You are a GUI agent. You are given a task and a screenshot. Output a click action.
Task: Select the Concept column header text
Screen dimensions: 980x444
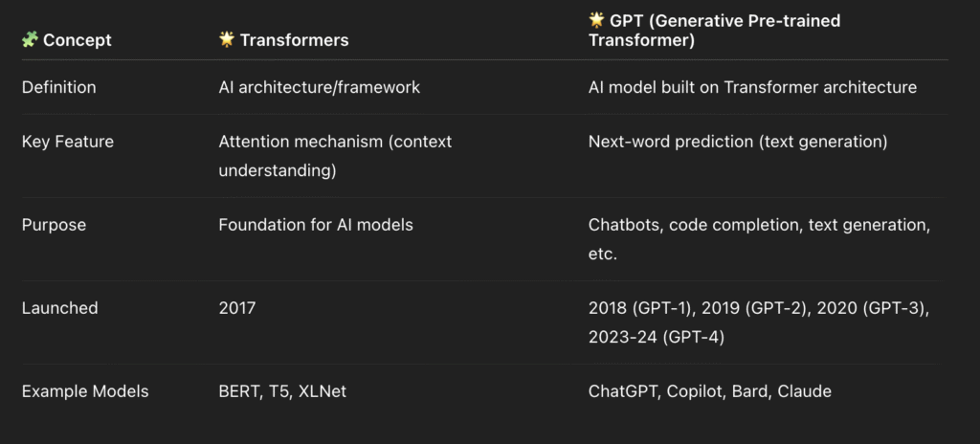coord(78,40)
